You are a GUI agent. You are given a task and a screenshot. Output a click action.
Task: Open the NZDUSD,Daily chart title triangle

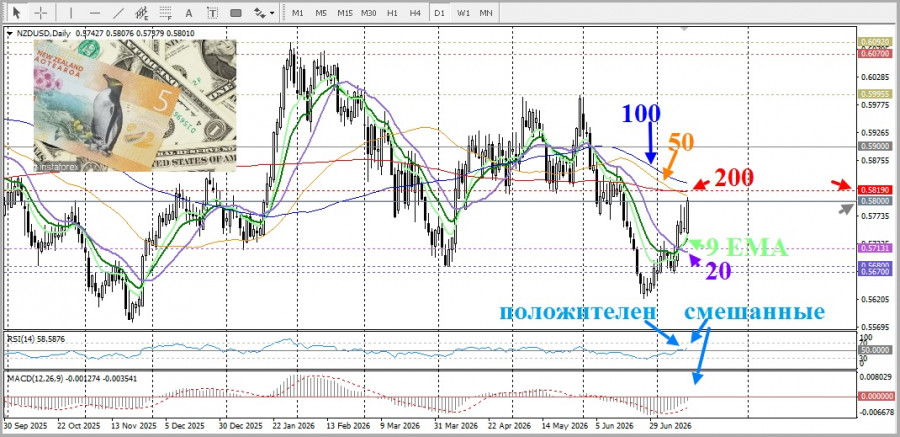coord(10,33)
